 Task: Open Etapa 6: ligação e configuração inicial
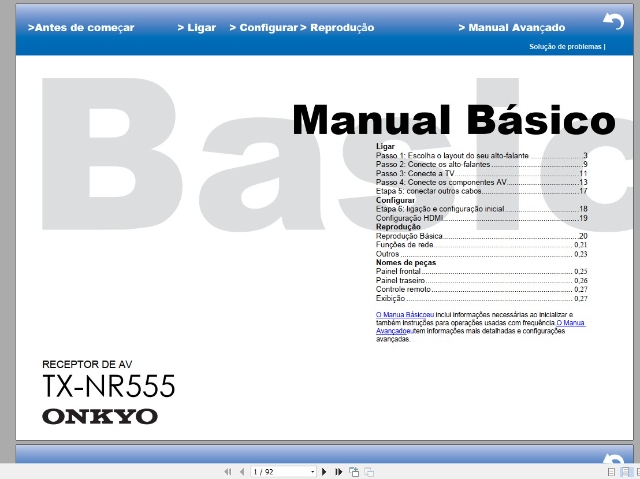(482, 209)
